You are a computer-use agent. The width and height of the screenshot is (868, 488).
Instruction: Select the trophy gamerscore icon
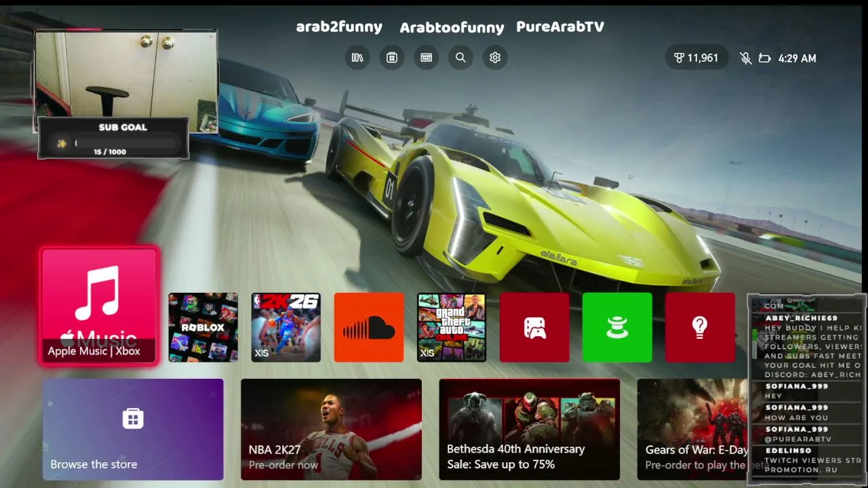[679, 58]
